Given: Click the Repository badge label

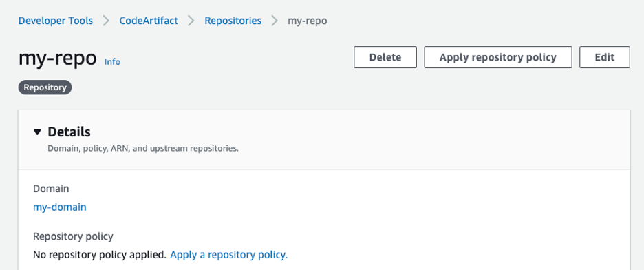Looking at the screenshot, I should (45, 87).
